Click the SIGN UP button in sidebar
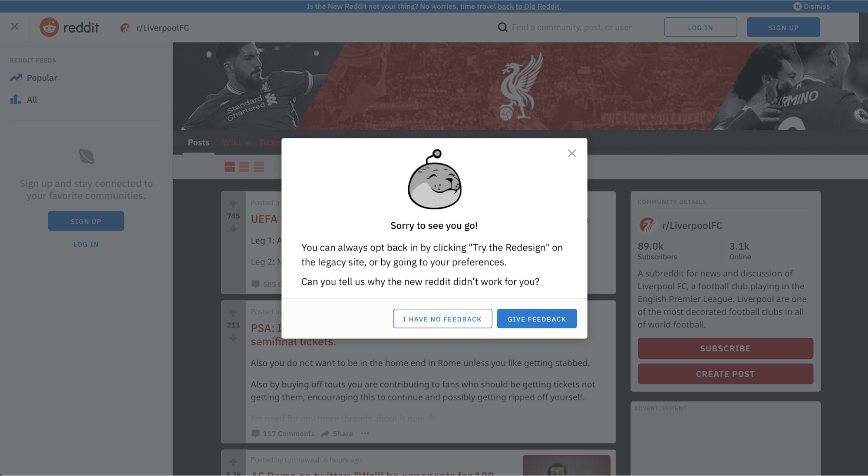 coord(86,221)
